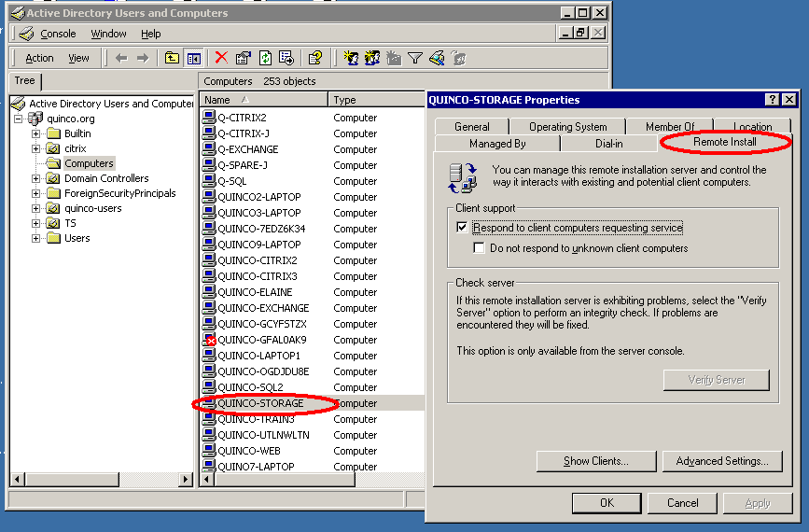Click the disabled computer icon beside QUINCO-GFAL0AK9

pyautogui.click(x=209, y=339)
